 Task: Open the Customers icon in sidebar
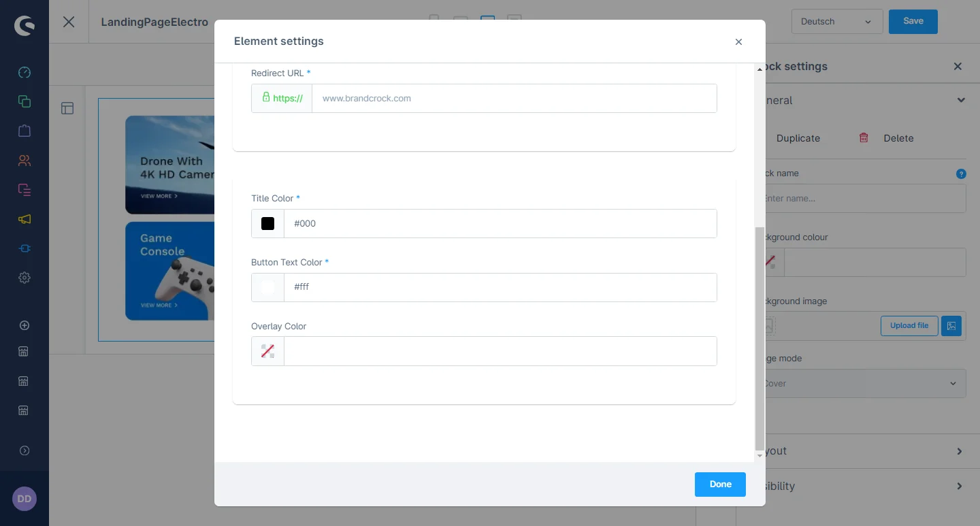click(24, 161)
